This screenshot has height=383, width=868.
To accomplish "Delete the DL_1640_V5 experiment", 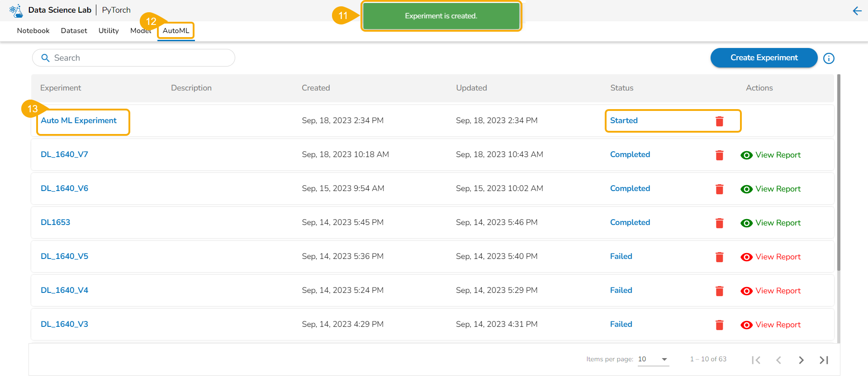I will point(719,257).
